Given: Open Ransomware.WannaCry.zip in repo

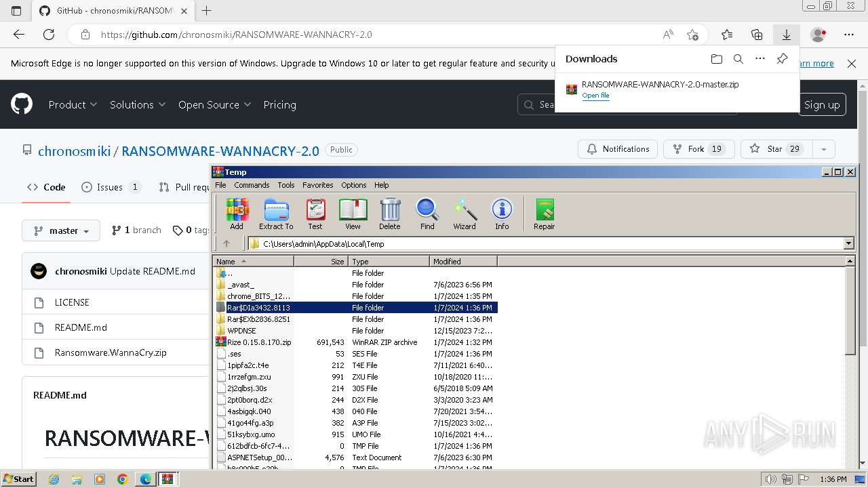Looking at the screenshot, I should tap(111, 352).
